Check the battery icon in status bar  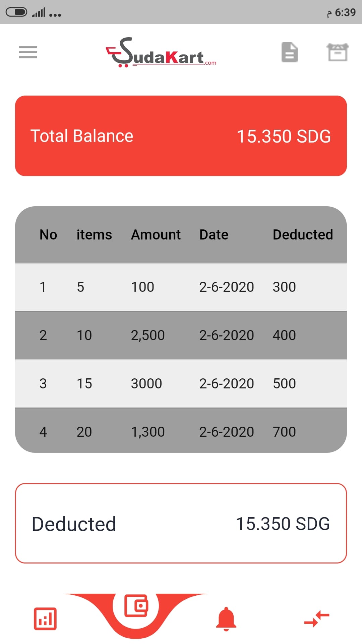[x=16, y=12]
